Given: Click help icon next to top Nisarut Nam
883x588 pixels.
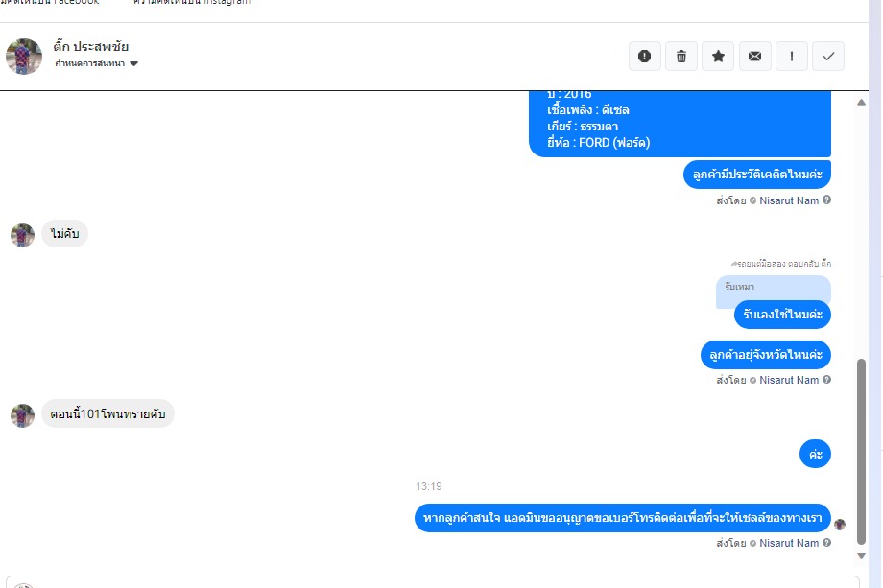Looking at the screenshot, I should point(826,200).
